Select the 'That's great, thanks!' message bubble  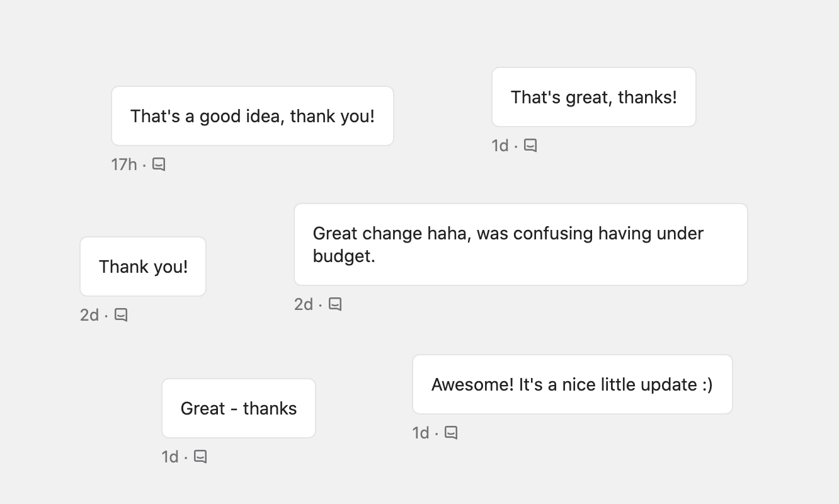click(x=594, y=97)
